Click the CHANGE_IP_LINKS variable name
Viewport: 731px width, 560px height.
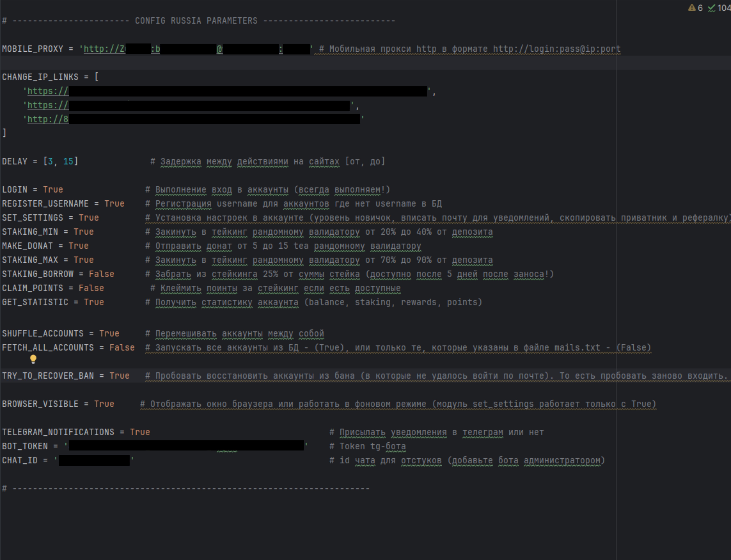[x=40, y=77]
